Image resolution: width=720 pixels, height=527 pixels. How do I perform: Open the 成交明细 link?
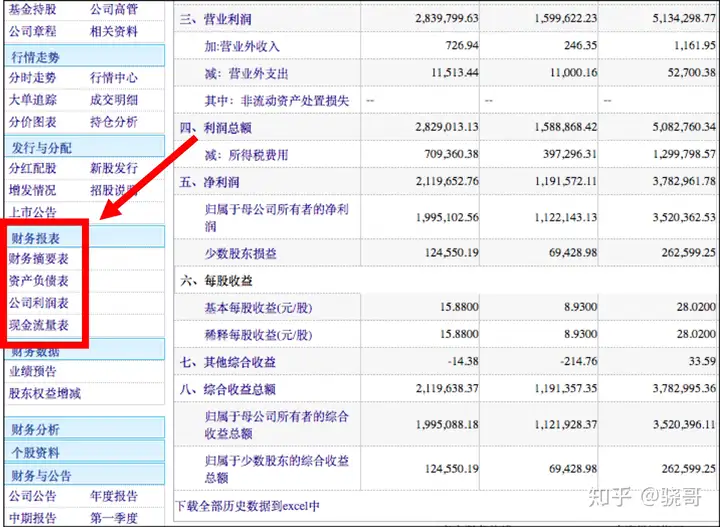[114, 100]
